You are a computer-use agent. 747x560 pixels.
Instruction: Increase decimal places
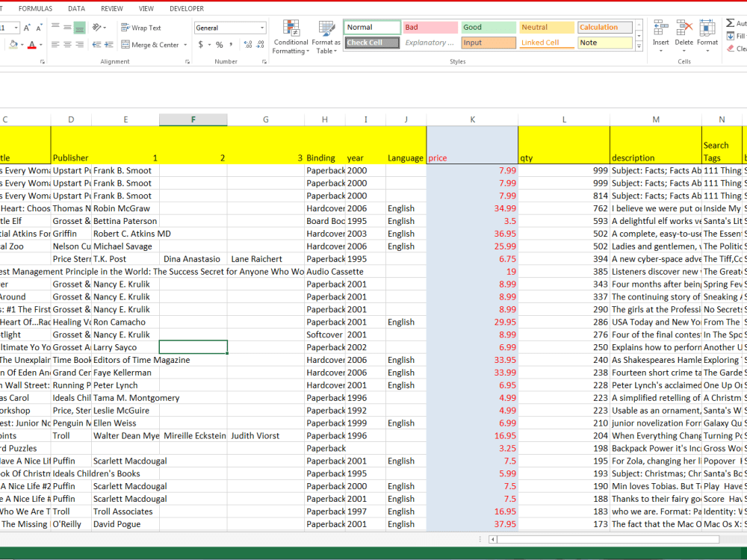248,45
